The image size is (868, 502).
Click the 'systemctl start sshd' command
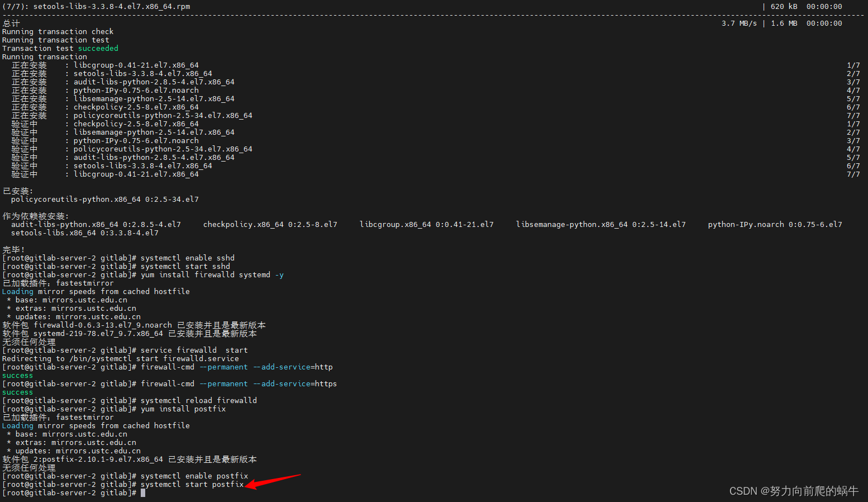[x=185, y=267]
